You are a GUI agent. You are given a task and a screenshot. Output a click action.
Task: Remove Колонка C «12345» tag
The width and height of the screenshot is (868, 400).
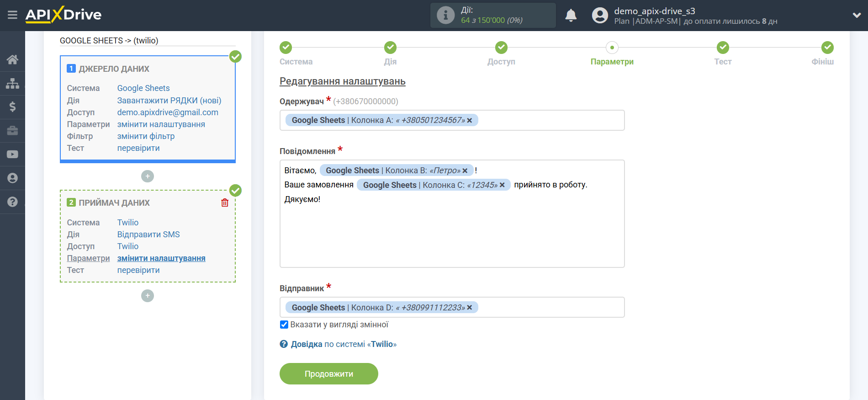coord(502,185)
